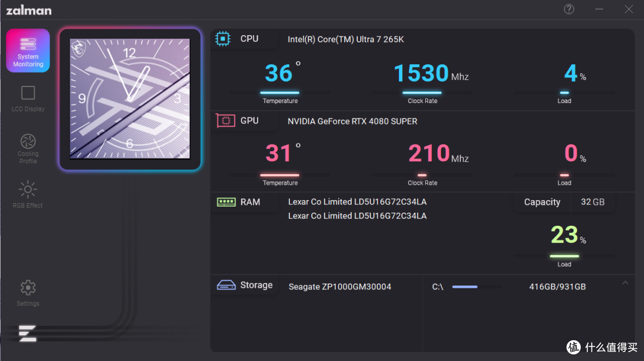Screen dimensions: 644x361
Task: Click the RAM module icon
Action: tap(226, 202)
